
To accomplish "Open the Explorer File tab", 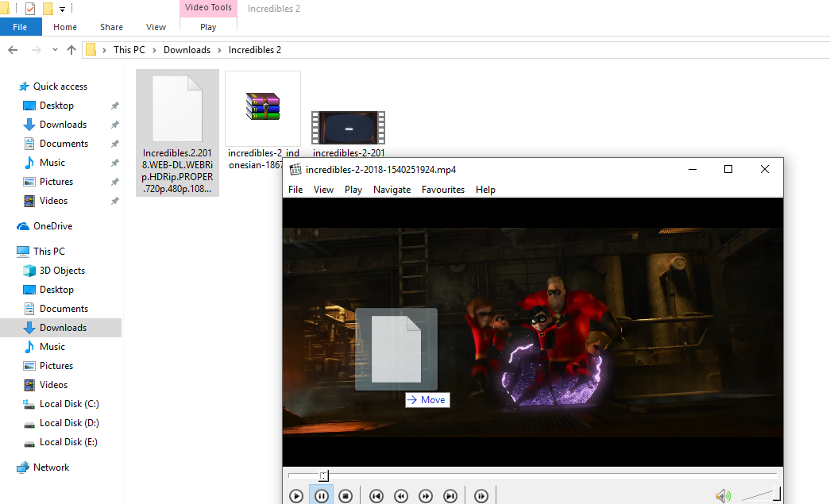I will [x=20, y=27].
